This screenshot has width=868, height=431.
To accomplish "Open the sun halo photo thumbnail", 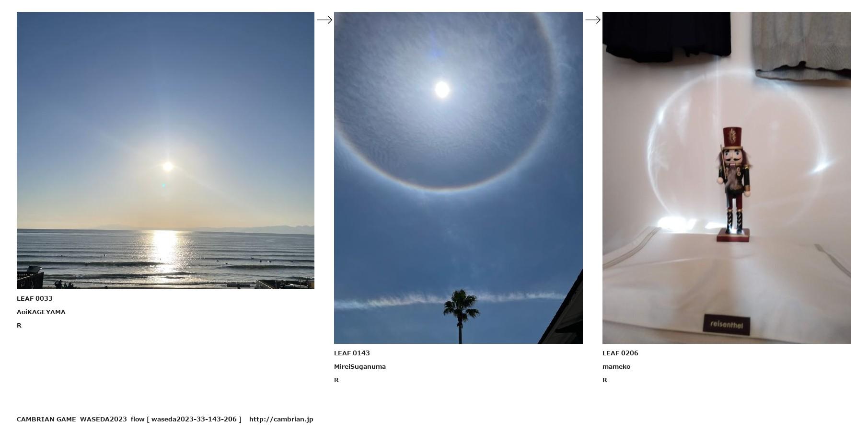I will [x=458, y=178].
